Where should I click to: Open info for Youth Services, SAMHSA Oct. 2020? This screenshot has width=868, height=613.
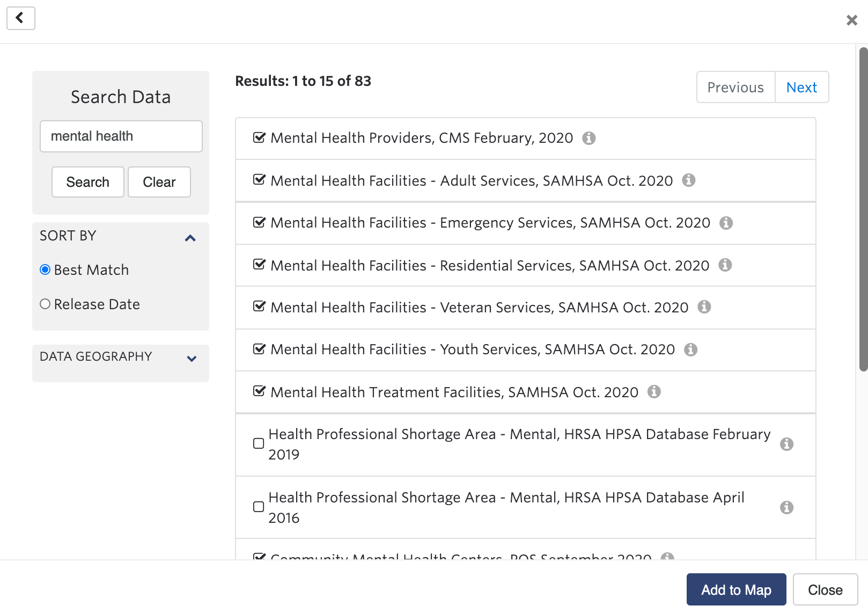(x=691, y=349)
